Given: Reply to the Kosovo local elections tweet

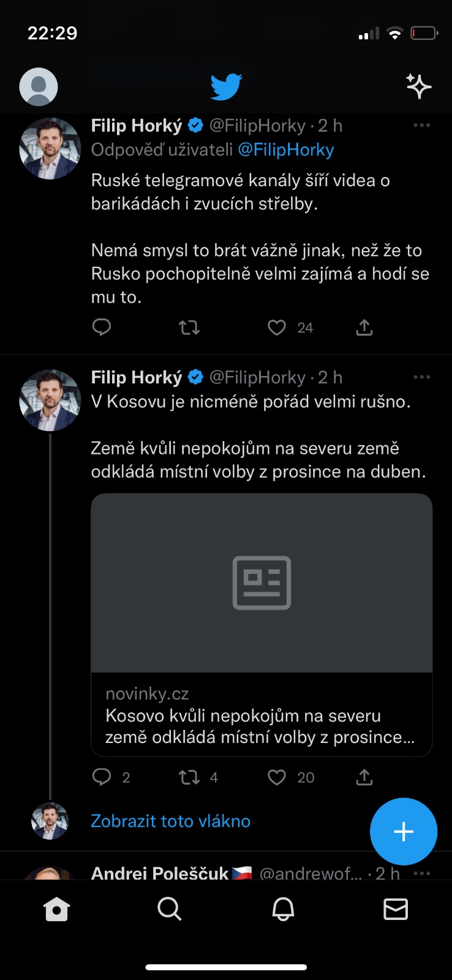Looking at the screenshot, I should (102, 777).
